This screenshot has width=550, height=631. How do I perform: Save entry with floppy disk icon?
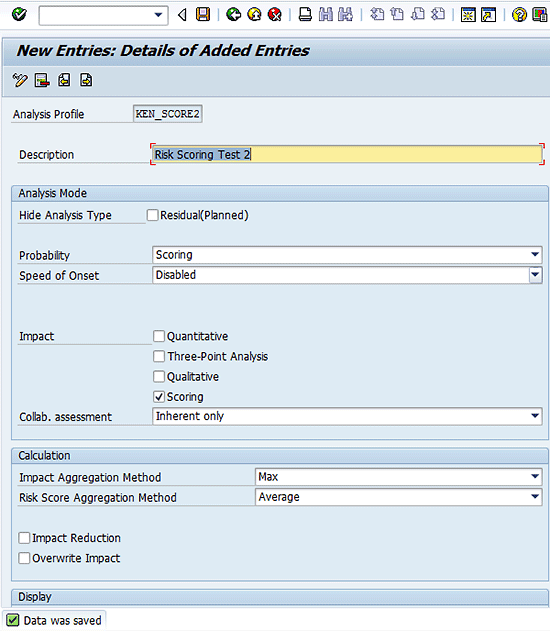pyautogui.click(x=203, y=15)
